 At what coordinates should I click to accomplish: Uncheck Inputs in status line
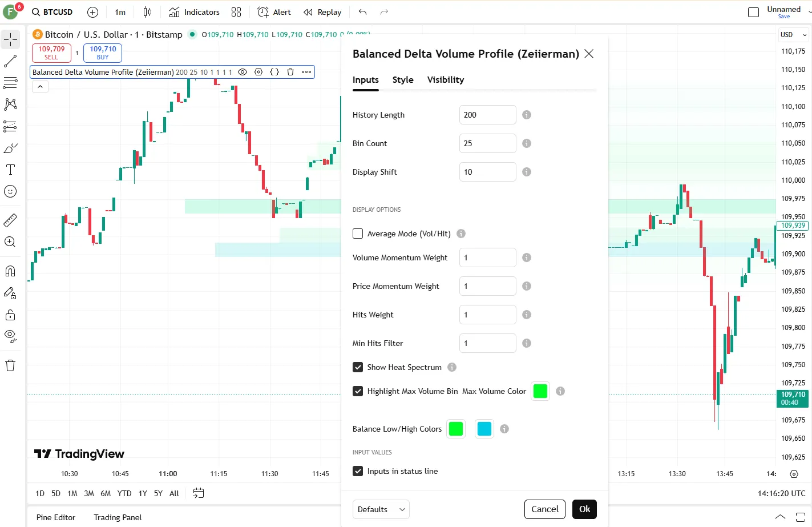[358, 471]
